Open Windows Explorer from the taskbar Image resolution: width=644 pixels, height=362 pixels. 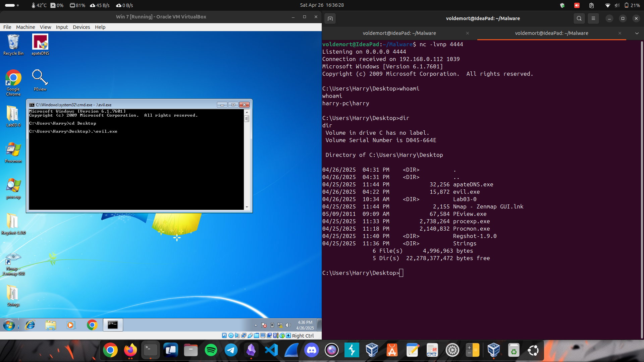point(51,325)
